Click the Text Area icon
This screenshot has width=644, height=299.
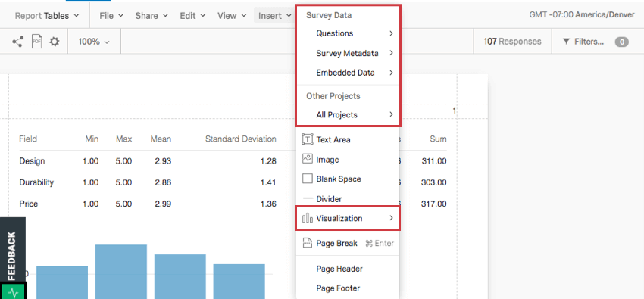coord(307,139)
